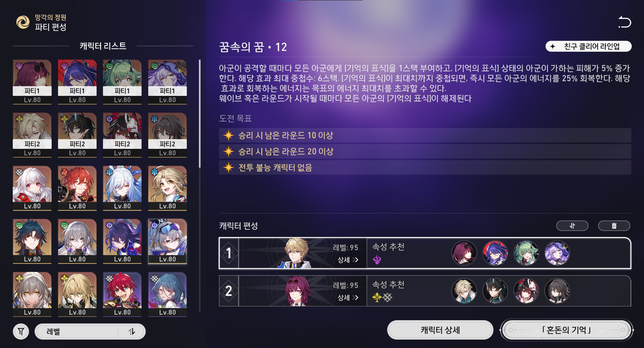Click the back arrow icon
The width and height of the screenshot is (644, 348).
pos(625,22)
